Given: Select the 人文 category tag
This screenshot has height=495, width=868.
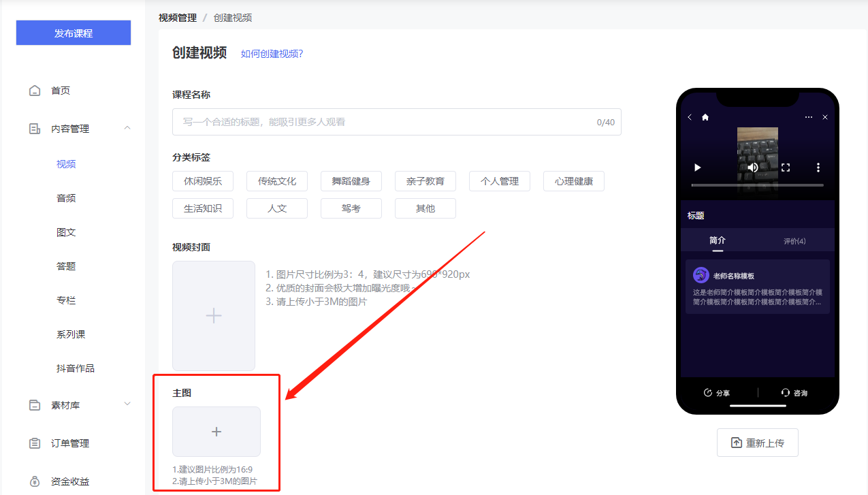Looking at the screenshot, I should point(277,208).
